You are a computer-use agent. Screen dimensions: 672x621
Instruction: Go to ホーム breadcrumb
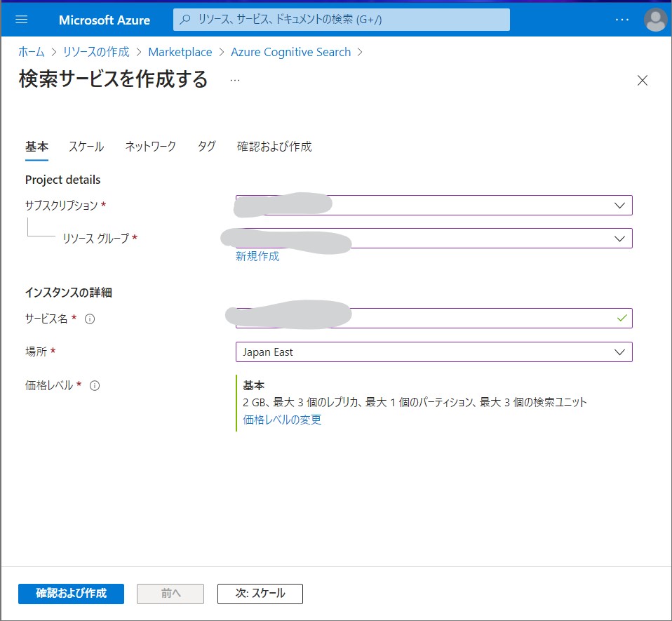pos(32,53)
